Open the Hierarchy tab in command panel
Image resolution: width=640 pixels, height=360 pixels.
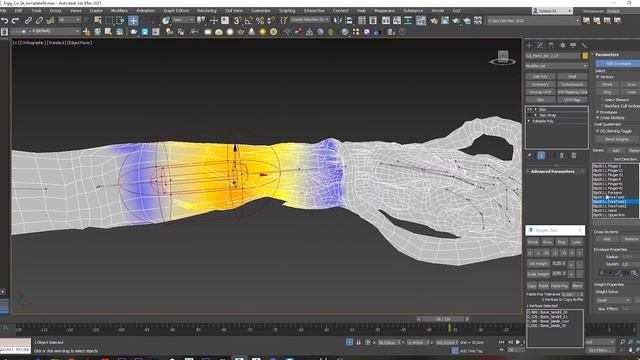[551, 45]
